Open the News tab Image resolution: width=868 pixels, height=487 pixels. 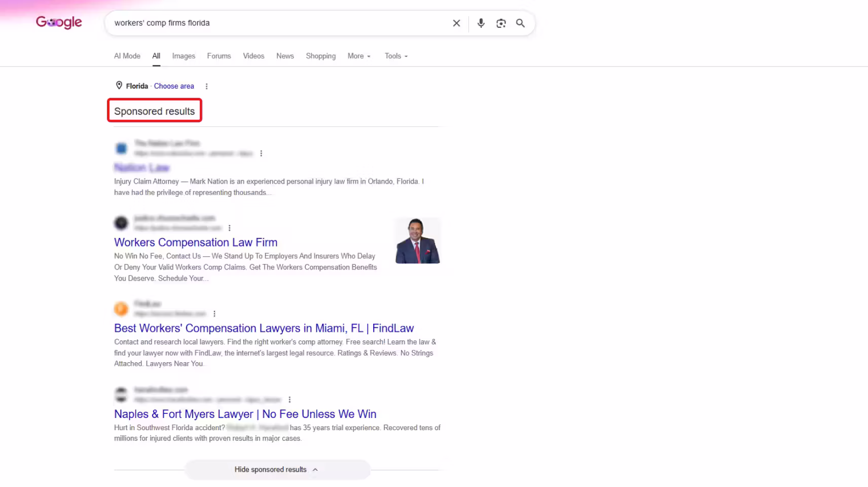coord(285,56)
